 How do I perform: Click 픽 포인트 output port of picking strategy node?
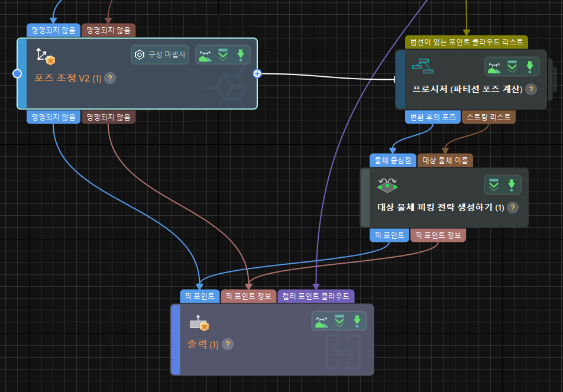tap(390, 235)
